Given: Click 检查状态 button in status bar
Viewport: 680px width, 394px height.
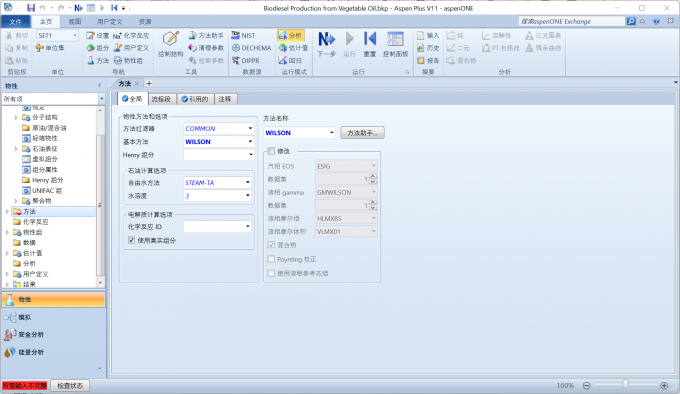Looking at the screenshot, I should (70, 385).
